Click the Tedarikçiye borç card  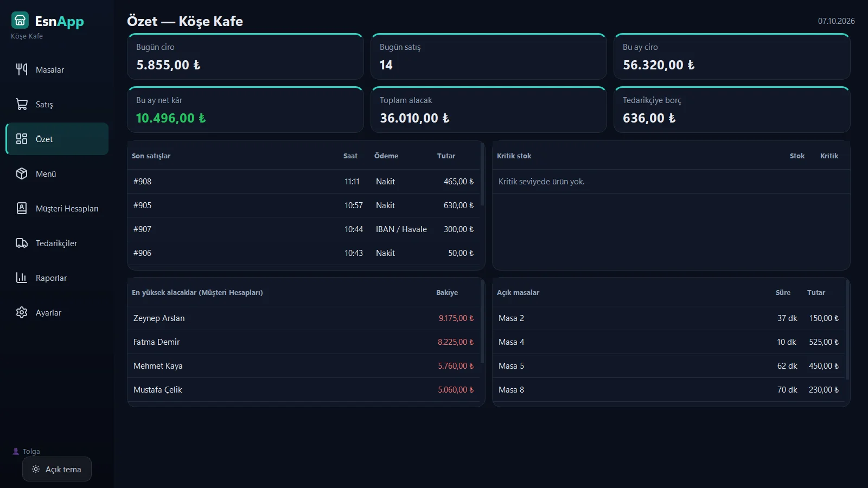coord(732,110)
